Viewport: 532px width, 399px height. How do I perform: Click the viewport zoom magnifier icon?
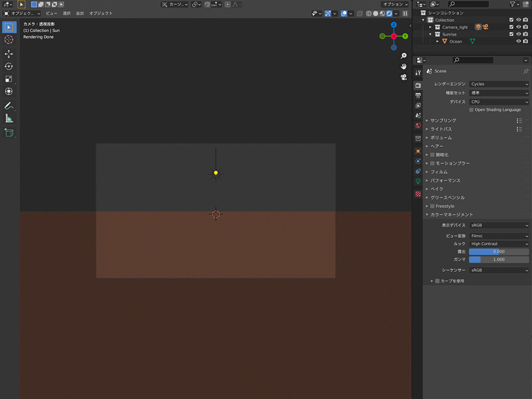pos(404,55)
